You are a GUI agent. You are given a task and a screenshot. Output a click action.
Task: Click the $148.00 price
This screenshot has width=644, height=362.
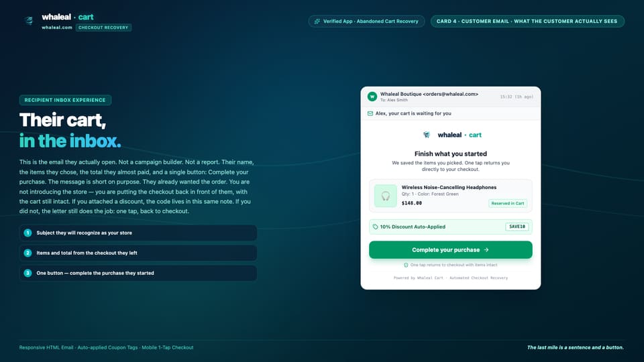411,203
